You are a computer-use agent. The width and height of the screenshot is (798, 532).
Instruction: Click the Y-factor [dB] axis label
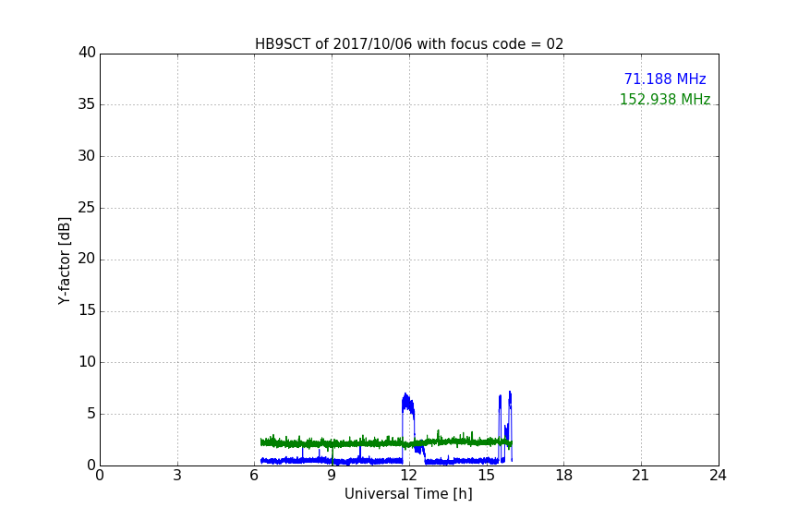pyautogui.click(x=64, y=260)
